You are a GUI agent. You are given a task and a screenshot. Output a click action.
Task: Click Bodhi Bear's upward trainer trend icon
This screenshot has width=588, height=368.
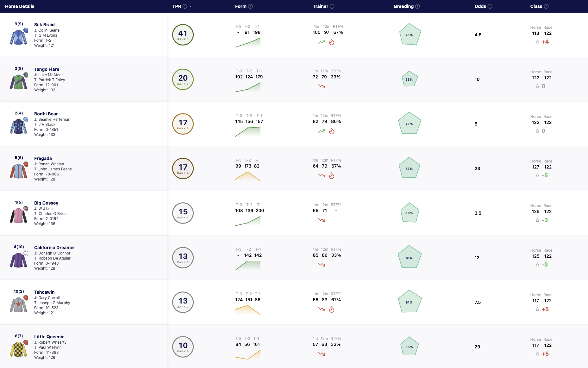click(322, 131)
